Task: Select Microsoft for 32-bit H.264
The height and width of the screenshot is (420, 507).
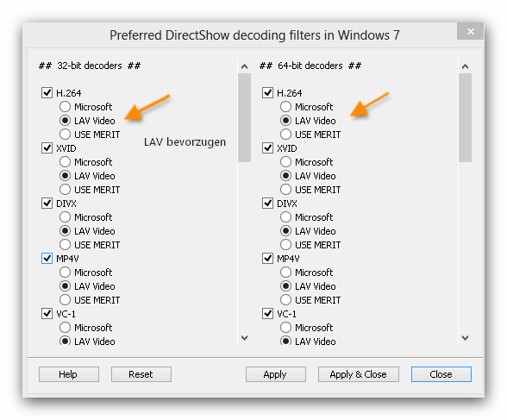Action: pos(65,106)
